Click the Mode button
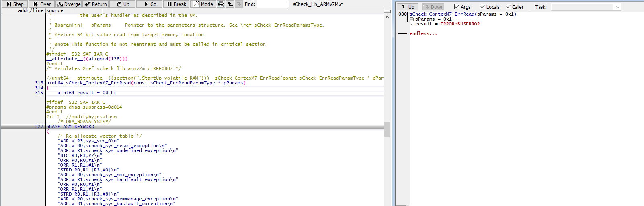Image resolution: width=644 pixels, height=206 pixels. coord(203,4)
